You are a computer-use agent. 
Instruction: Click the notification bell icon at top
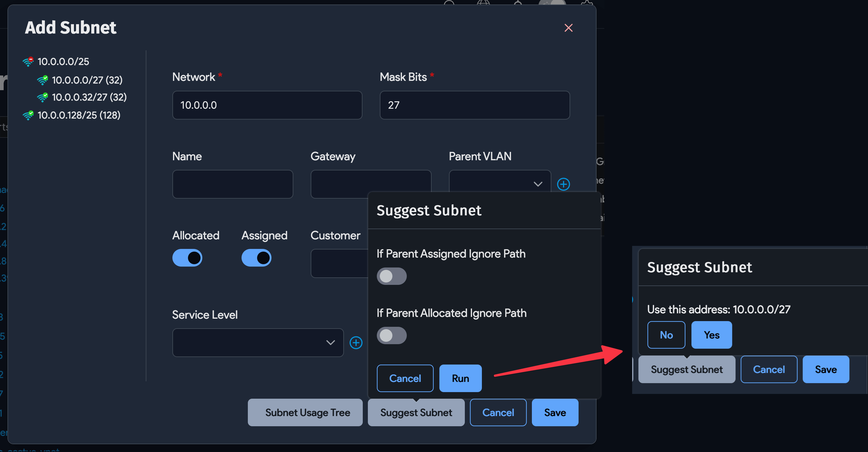(518, 3)
